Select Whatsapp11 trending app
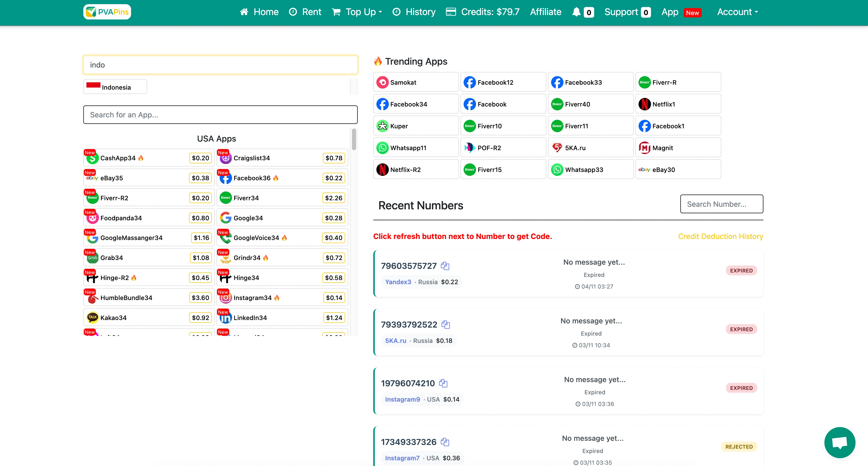 click(416, 148)
